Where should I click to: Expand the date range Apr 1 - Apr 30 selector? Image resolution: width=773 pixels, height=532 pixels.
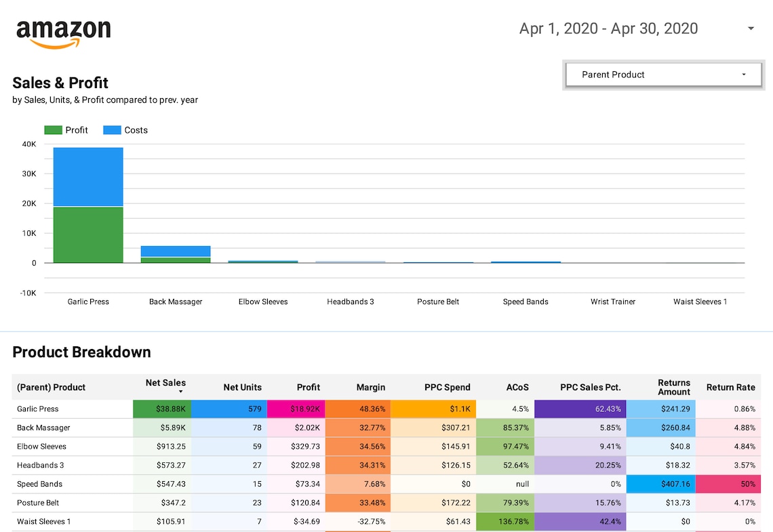608,28
